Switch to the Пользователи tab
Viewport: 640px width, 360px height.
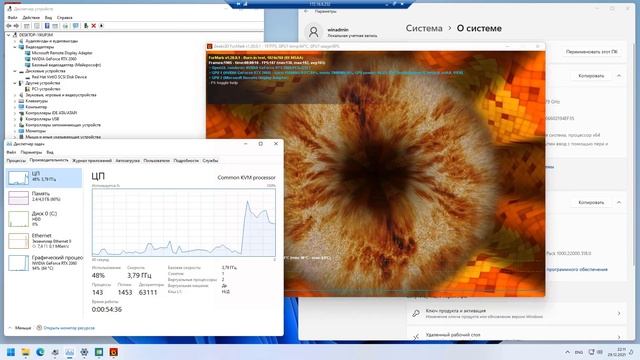156,161
